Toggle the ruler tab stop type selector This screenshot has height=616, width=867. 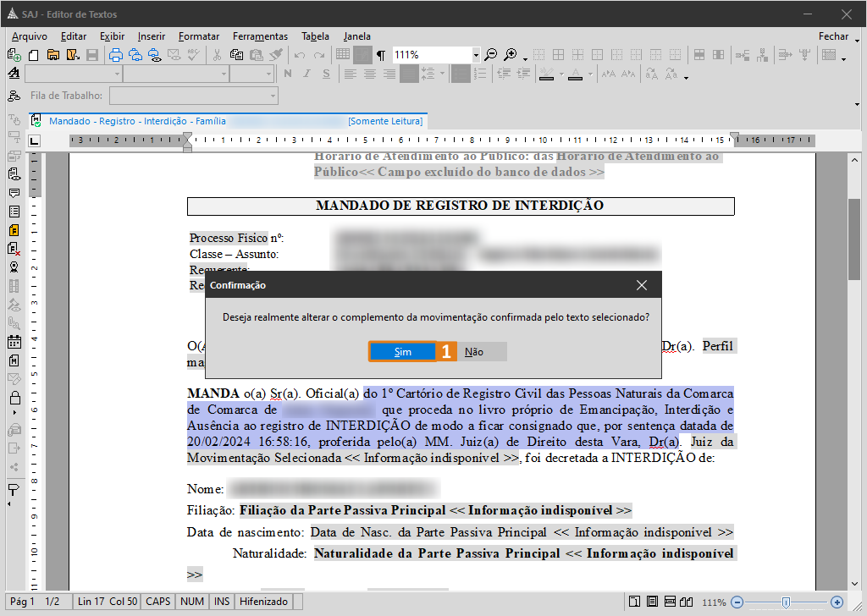pos(34,140)
